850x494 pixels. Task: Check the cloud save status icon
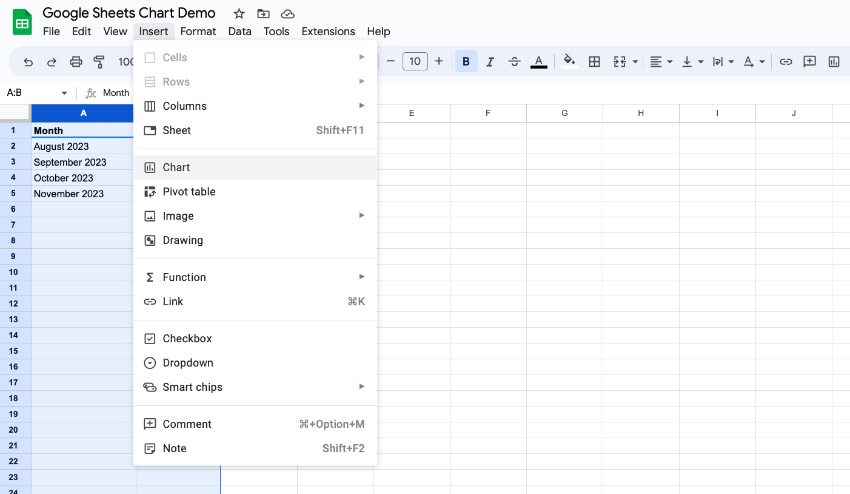tap(287, 14)
